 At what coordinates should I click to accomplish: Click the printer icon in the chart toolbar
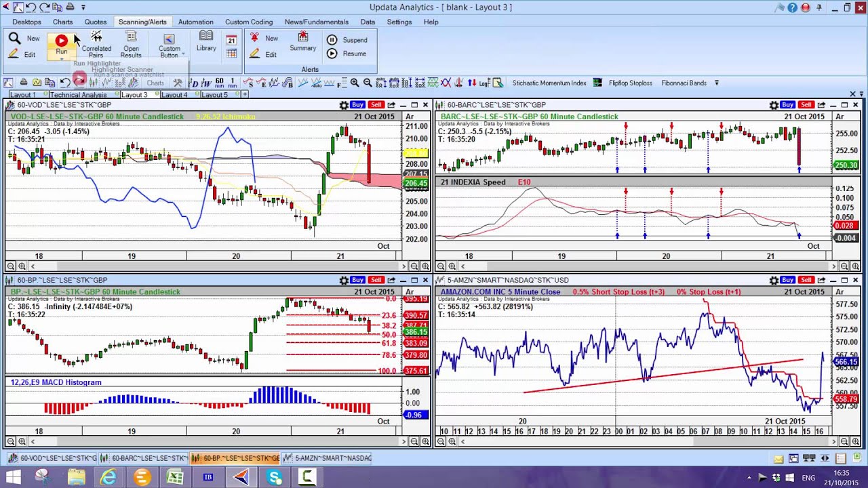coord(23,83)
